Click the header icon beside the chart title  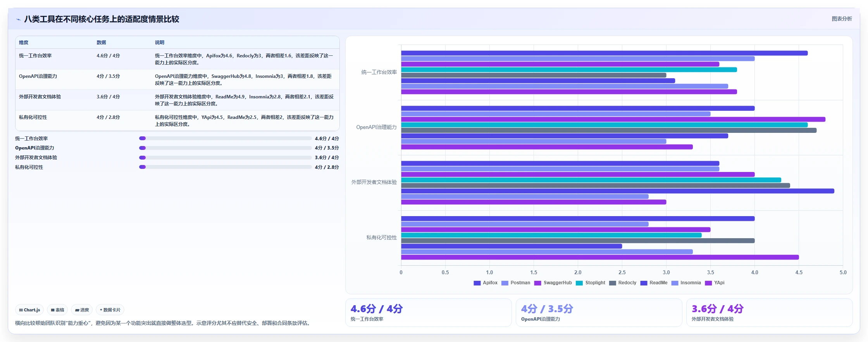point(18,19)
